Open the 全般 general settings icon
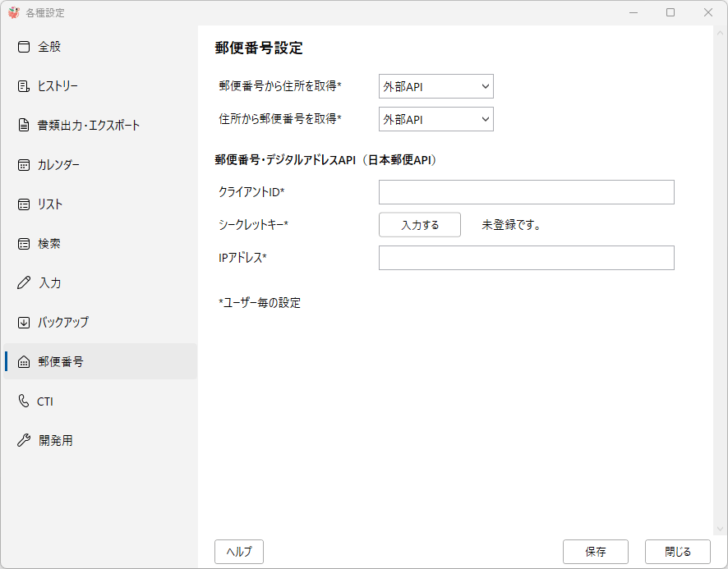The image size is (728, 569). (x=24, y=47)
